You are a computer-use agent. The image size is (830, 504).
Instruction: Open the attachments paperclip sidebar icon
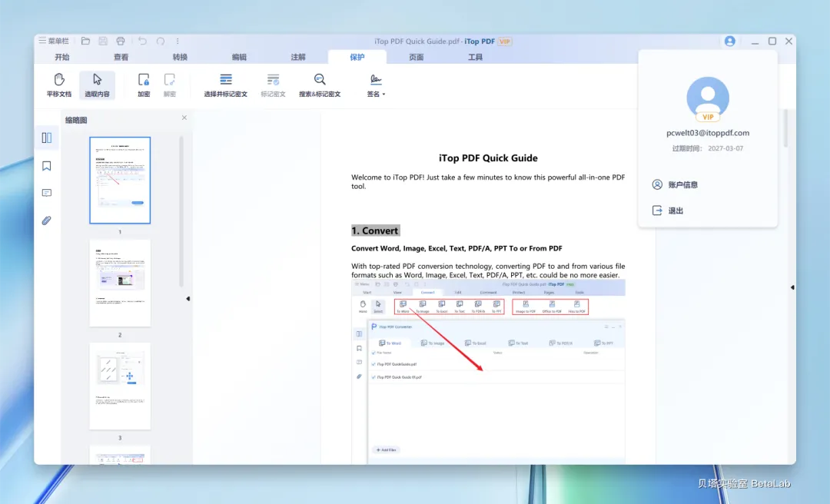click(47, 220)
